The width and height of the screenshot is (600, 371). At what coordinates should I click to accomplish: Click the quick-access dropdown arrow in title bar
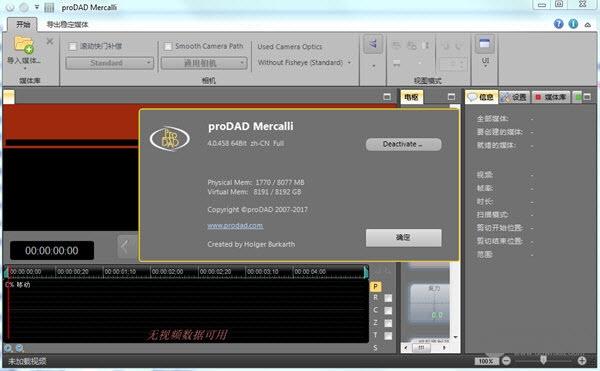[x=37, y=7]
